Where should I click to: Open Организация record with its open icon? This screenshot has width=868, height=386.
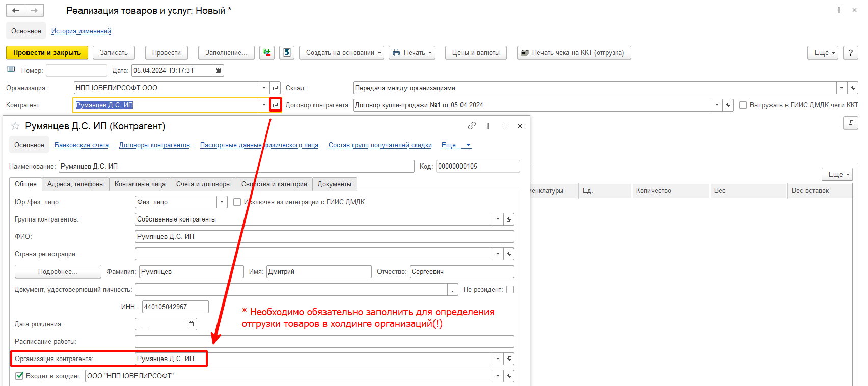click(x=275, y=88)
